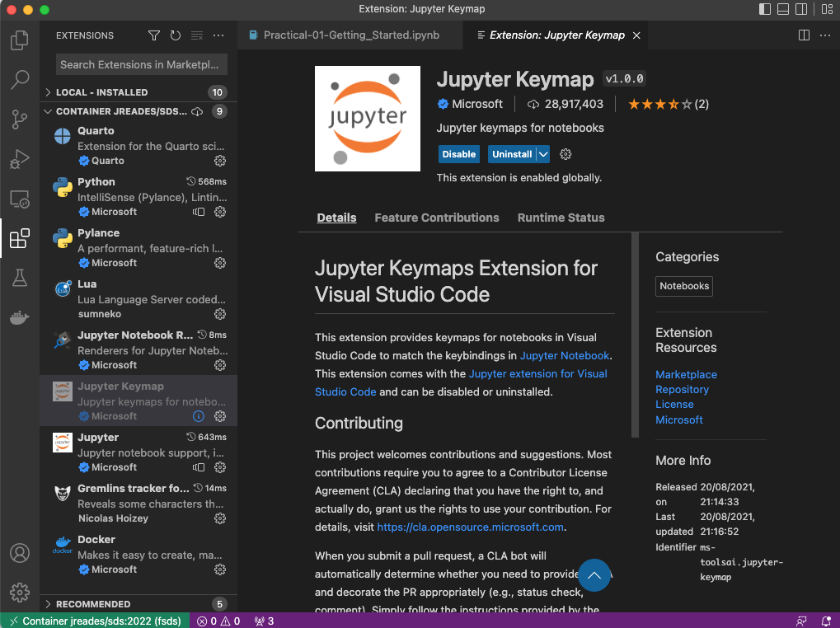The width and height of the screenshot is (840, 628).
Task: Open editor more actions menu
Action: click(x=825, y=35)
